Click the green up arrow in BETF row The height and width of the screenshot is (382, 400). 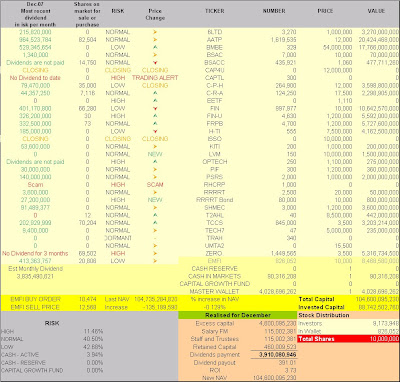(155, 101)
